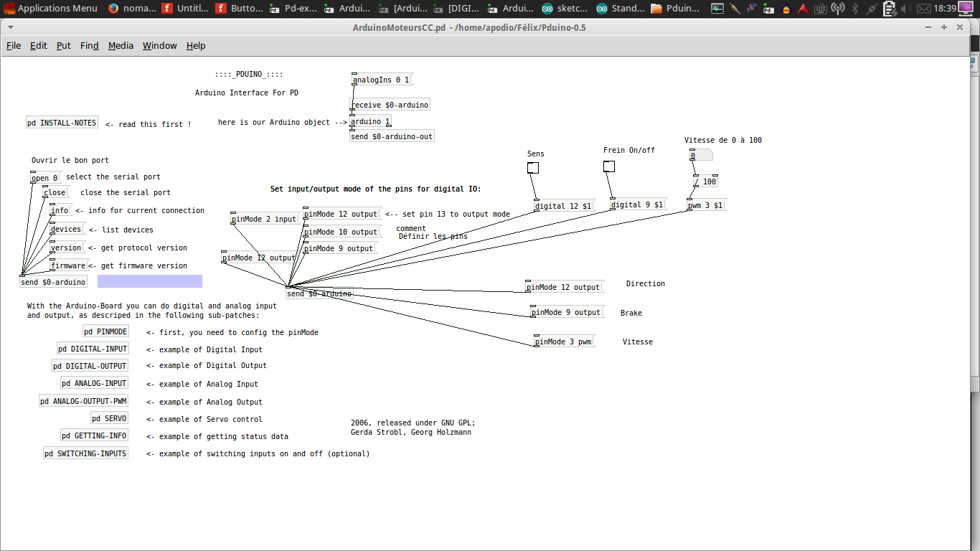This screenshot has height=551, width=980.
Task: Click the Vitesse number box
Action: click(x=700, y=156)
